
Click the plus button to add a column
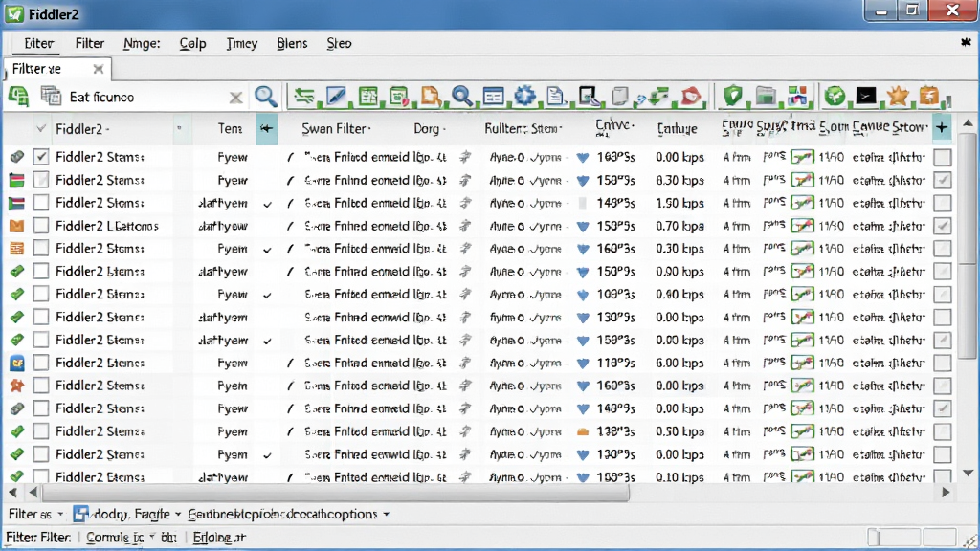[942, 128]
